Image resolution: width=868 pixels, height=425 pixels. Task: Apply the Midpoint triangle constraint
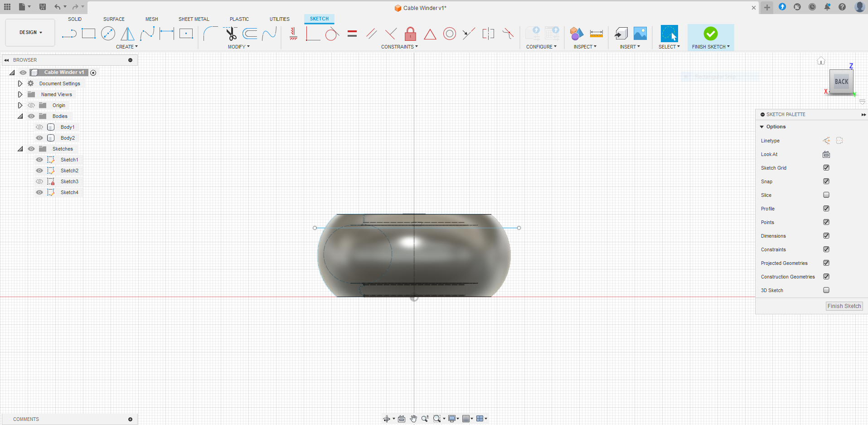tap(430, 34)
